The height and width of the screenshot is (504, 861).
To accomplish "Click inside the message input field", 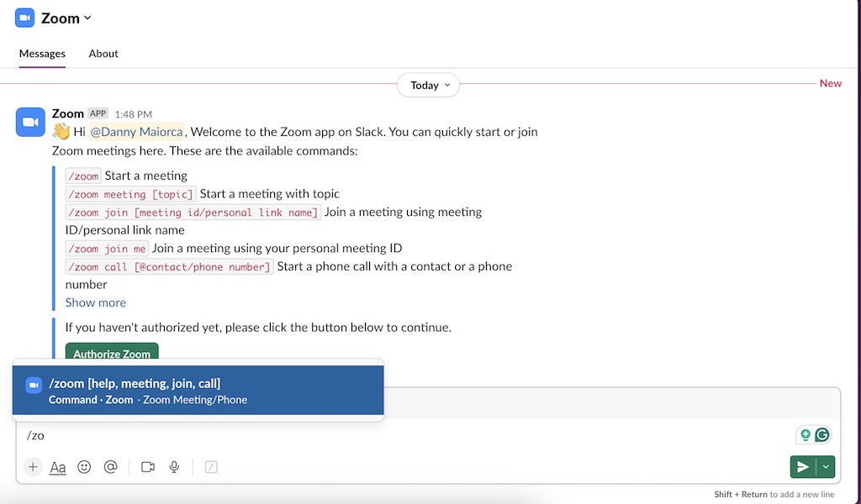I will [x=336, y=435].
